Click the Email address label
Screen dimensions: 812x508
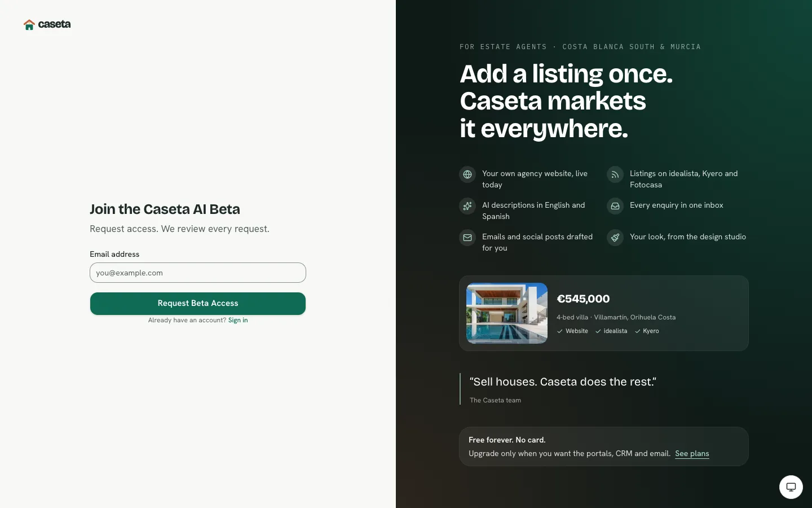(114, 254)
